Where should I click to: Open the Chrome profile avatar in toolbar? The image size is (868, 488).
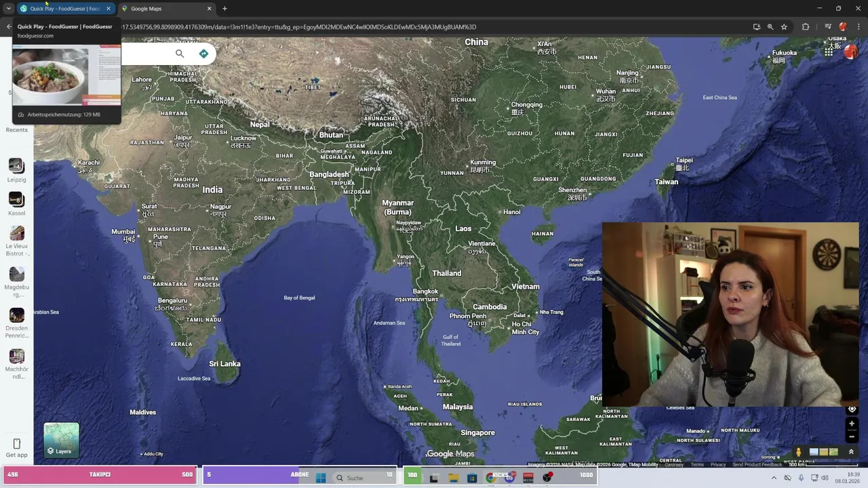(x=843, y=27)
